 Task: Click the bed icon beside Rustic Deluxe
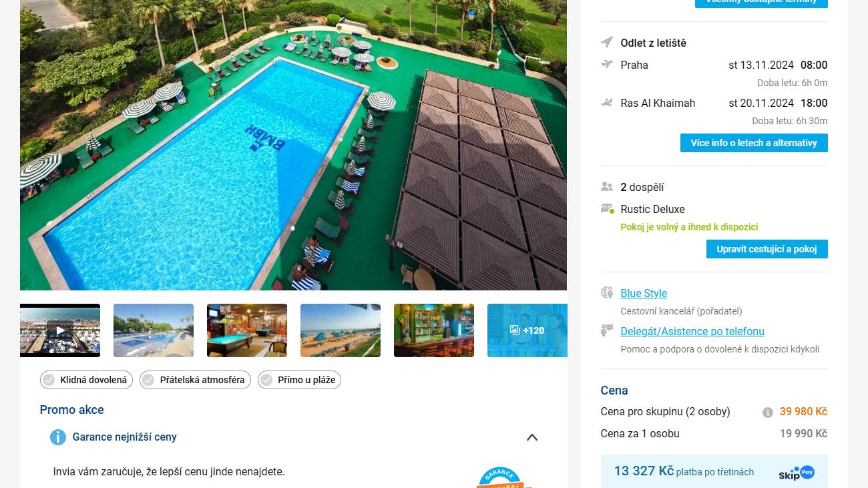(607, 209)
